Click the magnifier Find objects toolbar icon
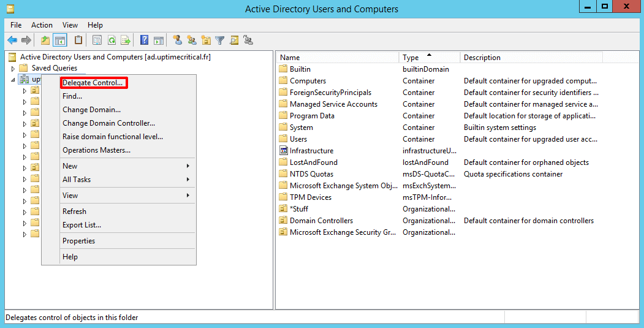The image size is (644, 328). point(233,40)
